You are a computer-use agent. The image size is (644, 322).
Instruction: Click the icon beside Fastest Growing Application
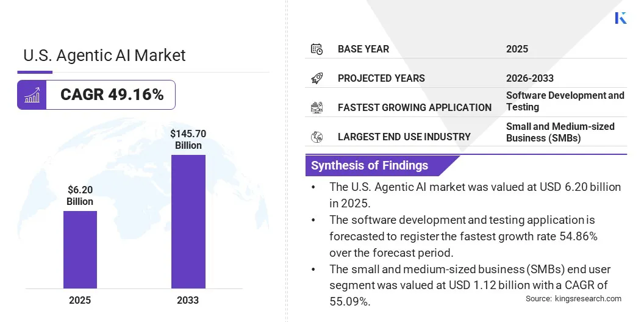pos(317,107)
